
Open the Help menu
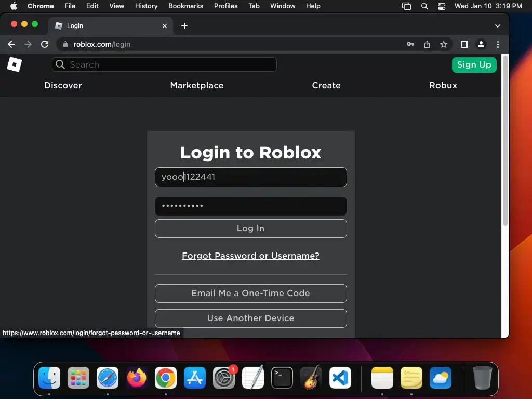click(x=313, y=6)
